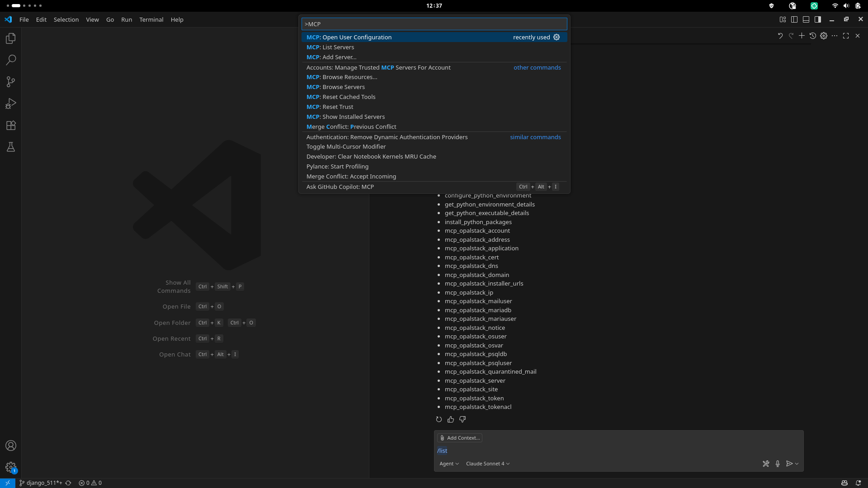Click the microphone icon in the chat input
This screenshot has height=488, width=868.
pyautogui.click(x=778, y=463)
